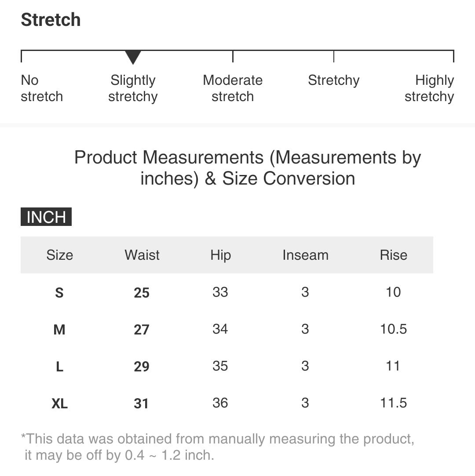Image resolution: width=475 pixels, height=476 pixels.
Task: Select the XL size row label
Action: [x=59, y=403]
